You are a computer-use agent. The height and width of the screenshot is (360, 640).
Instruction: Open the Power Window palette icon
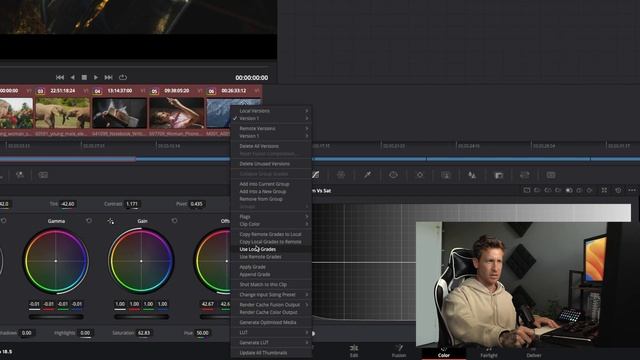coord(393,175)
